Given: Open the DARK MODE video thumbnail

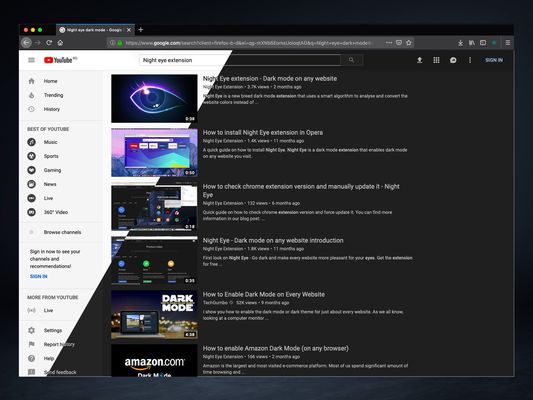Looking at the screenshot, I should point(154,315).
